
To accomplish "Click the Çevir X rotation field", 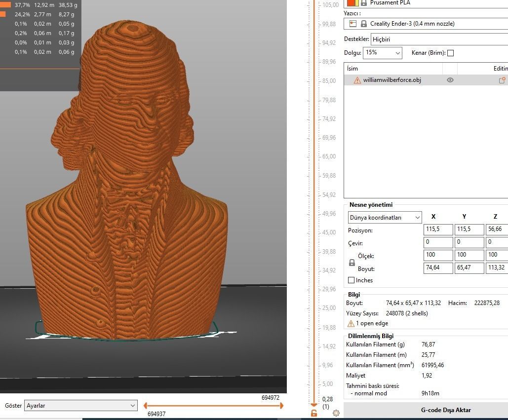I will [x=438, y=242].
